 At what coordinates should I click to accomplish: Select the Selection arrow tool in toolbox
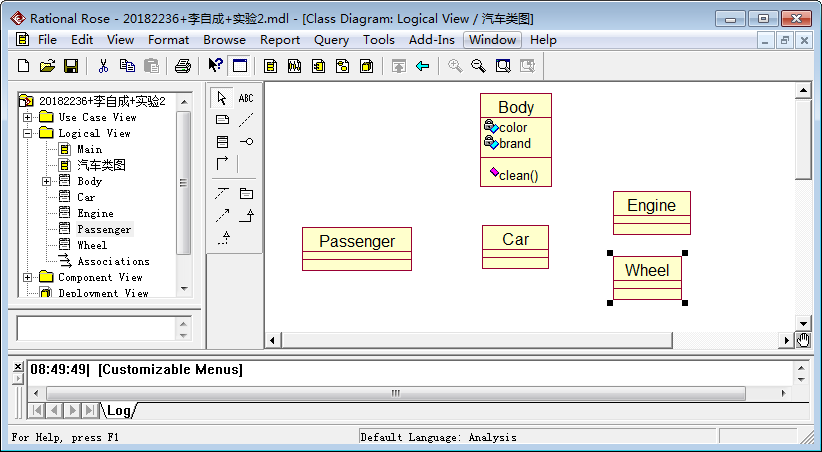pyautogui.click(x=222, y=98)
